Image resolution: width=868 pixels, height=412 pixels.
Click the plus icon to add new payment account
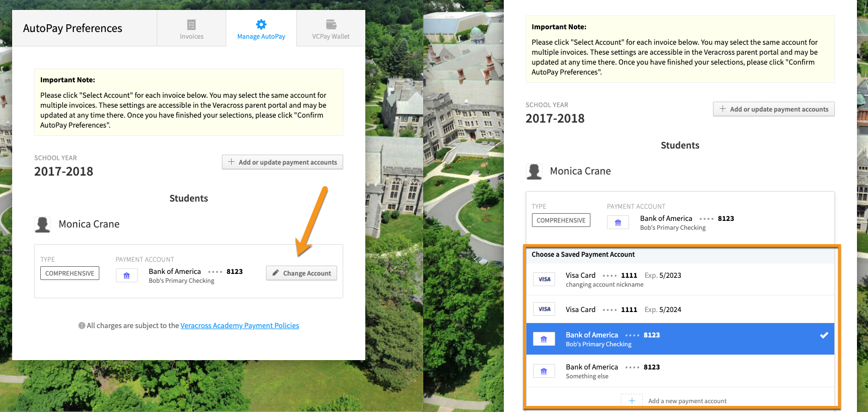point(632,401)
